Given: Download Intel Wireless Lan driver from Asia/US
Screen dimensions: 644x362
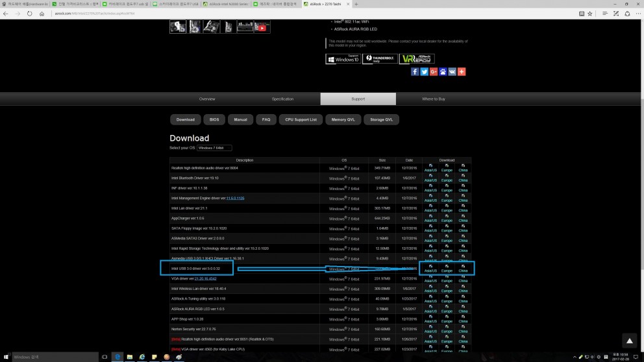Looking at the screenshot, I should (430, 289).
